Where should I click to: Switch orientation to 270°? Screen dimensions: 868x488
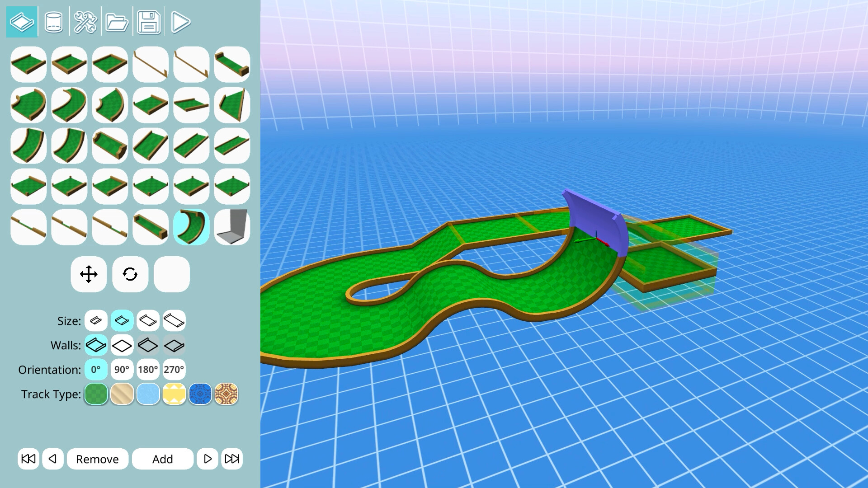coord(174,369)
